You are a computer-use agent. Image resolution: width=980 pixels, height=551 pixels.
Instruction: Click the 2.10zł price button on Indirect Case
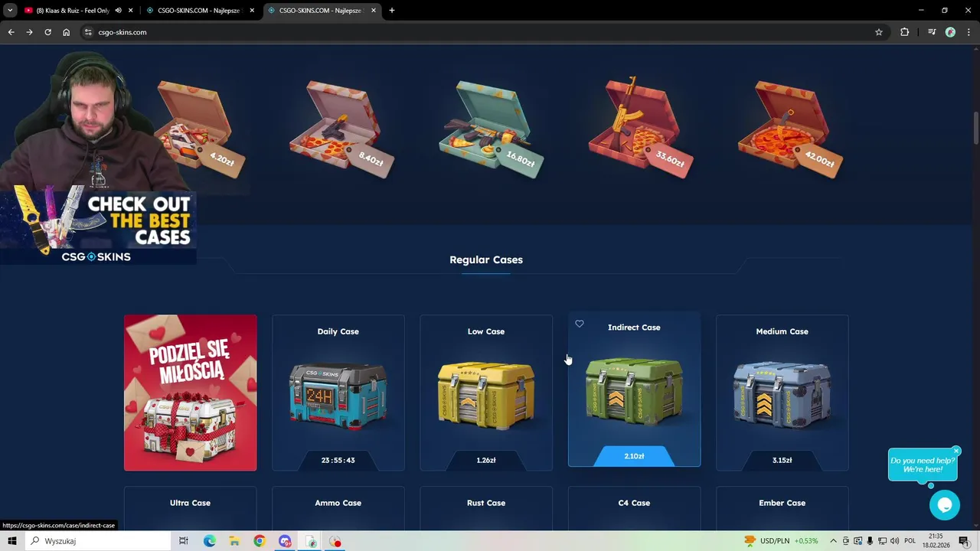(634, 456)
